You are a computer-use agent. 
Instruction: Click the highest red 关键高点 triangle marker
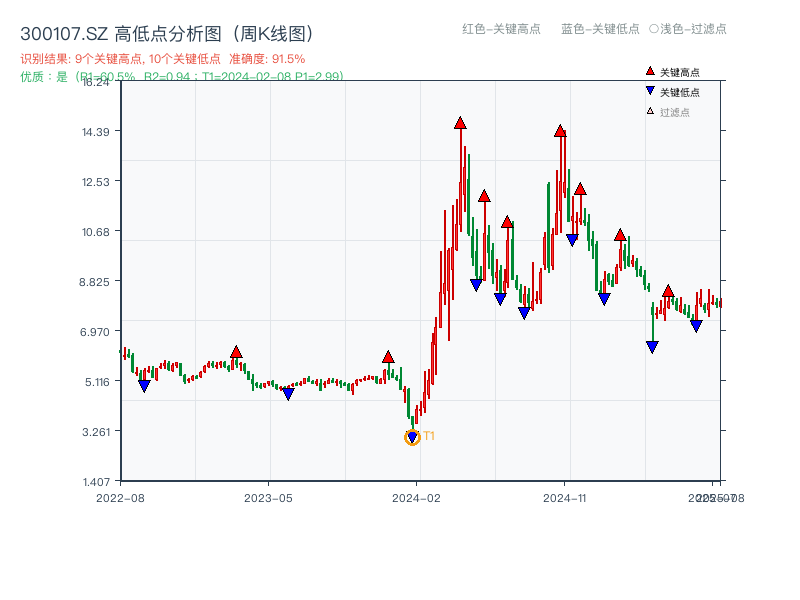tap(459, 124)
